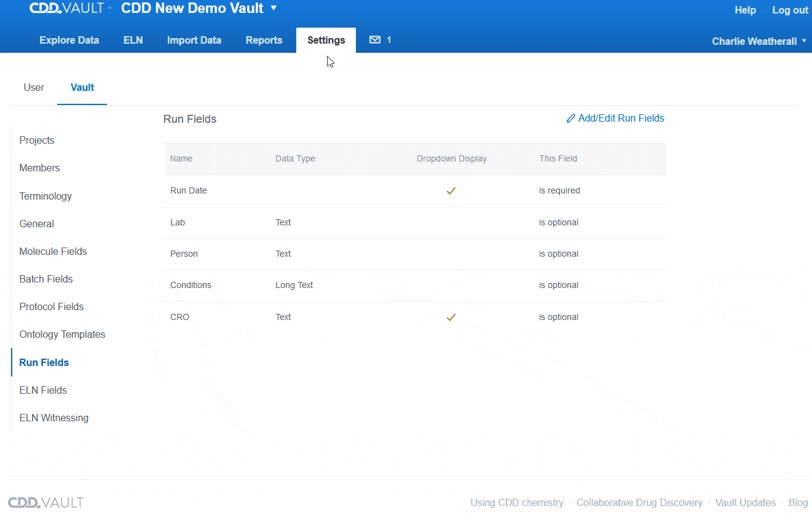Screen dimensions: 812x522
Task: Click the Run Date dropdown display checkmark
Action: (451, 191)
